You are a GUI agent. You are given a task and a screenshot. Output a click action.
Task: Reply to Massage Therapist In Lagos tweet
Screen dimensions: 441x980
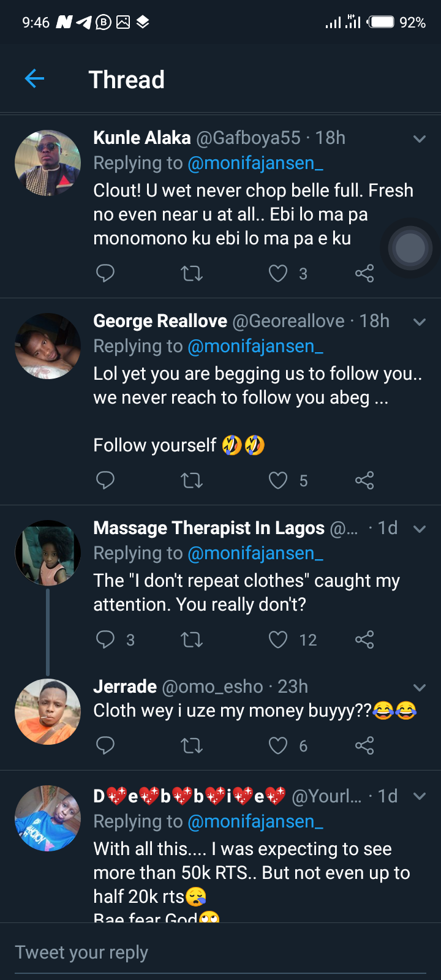(x=105, y=640)
